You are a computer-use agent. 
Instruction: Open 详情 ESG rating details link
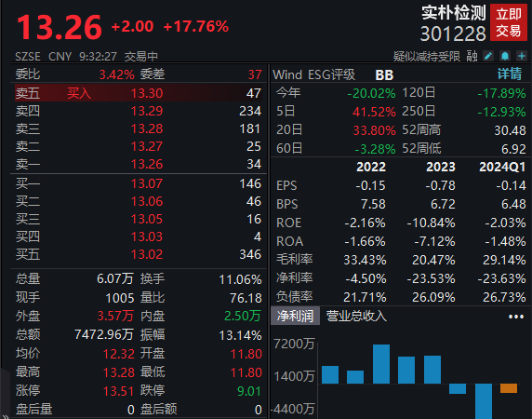[510, 74]
